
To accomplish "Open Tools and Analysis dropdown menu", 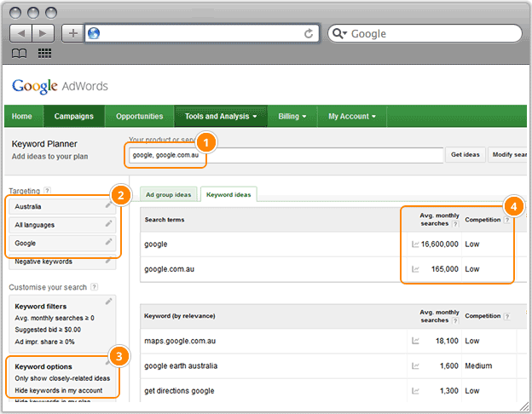I will coord(221,117).
